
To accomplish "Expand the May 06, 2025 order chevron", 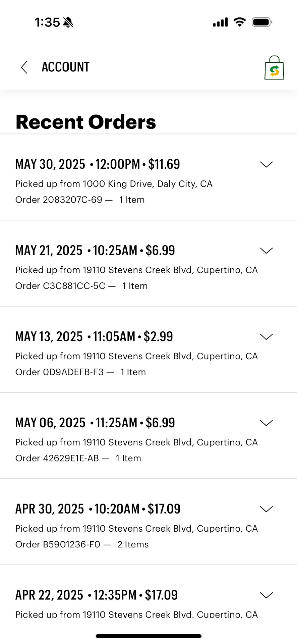I will tap(266, 423).
